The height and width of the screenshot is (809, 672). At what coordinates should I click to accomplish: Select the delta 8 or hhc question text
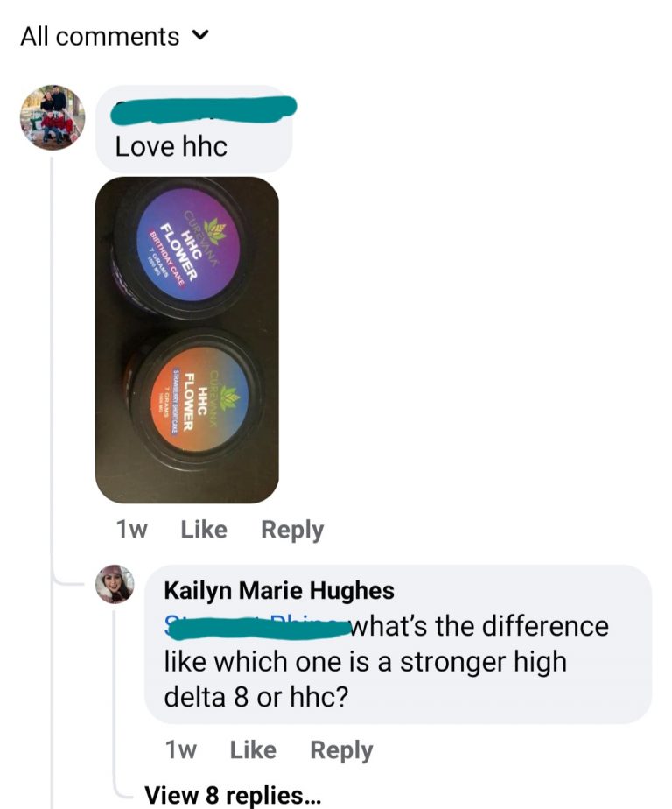click(x=255, y=697)
